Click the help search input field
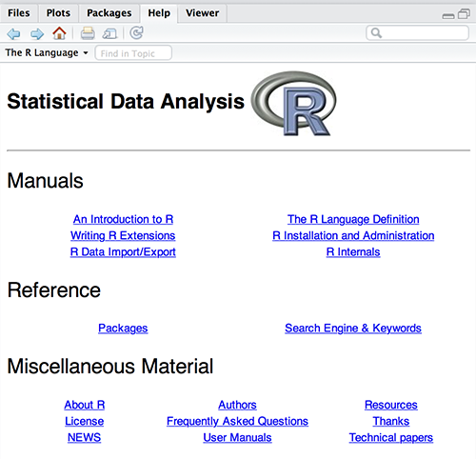This screenshot has height=459, width=476. pyautogui.click(x=417, y=32)
